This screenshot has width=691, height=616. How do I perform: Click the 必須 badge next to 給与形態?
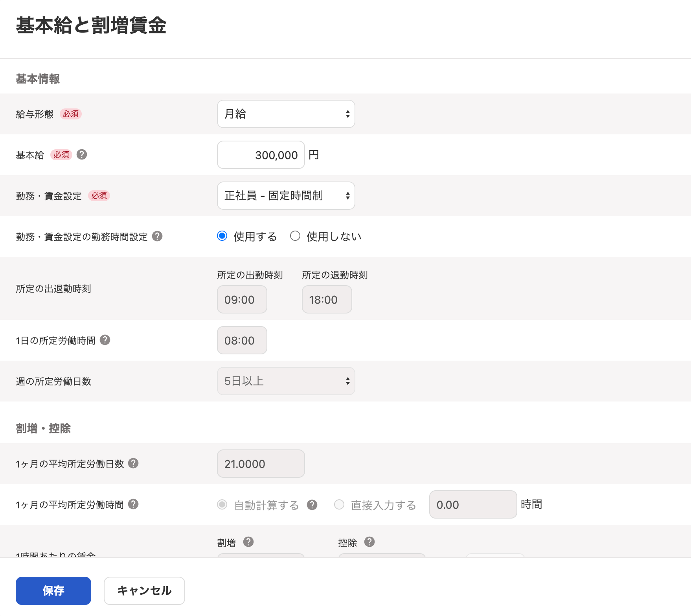pos(71,114)
